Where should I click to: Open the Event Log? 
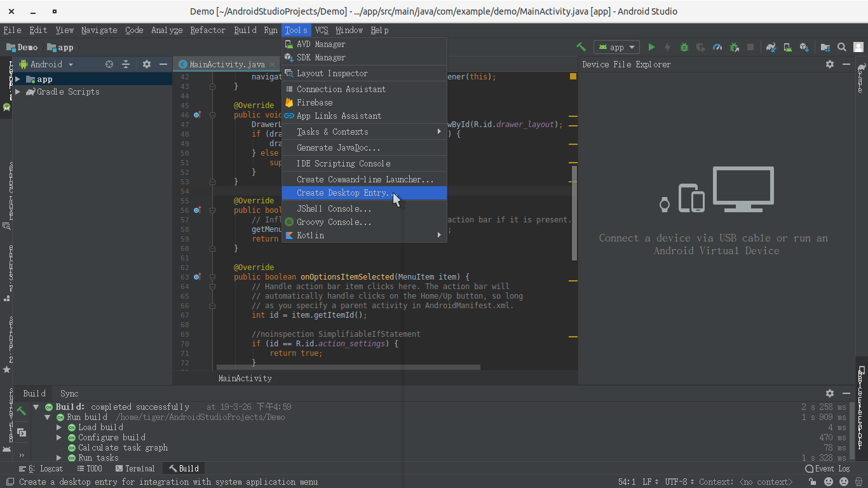(x=828, y=468)
